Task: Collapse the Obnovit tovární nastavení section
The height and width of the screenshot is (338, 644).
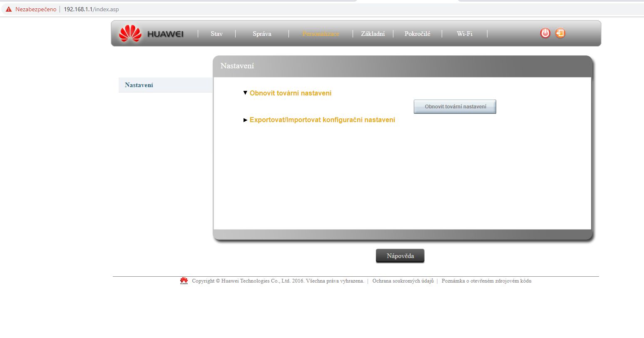Action: (287, 93)
